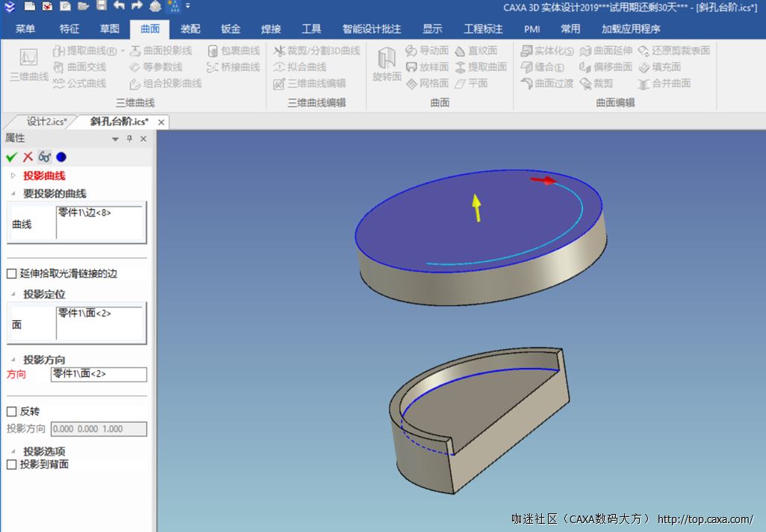Viewport: 766px width, 532px height.
Task: Select 实体化(S) tool
Action: pos(547,51)
